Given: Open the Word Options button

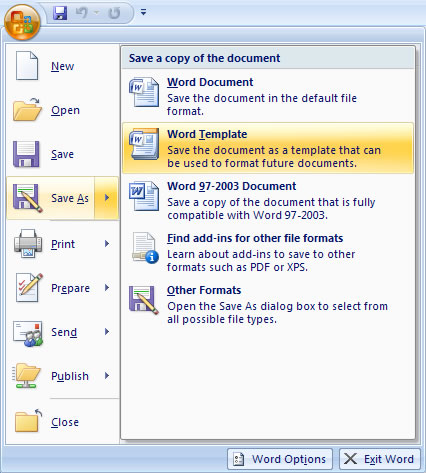Looking at the screenshot, I should pos(280,459).
